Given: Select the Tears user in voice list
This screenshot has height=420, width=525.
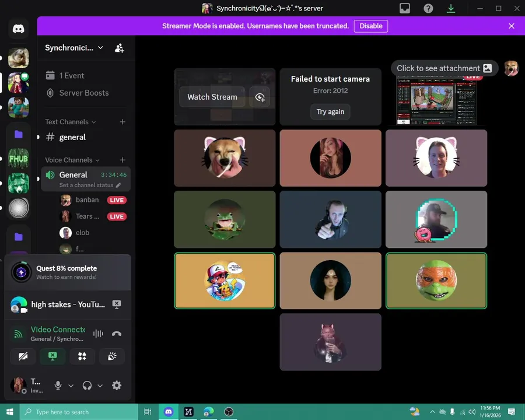Looking at the screenshot, I should click(93, 216).
